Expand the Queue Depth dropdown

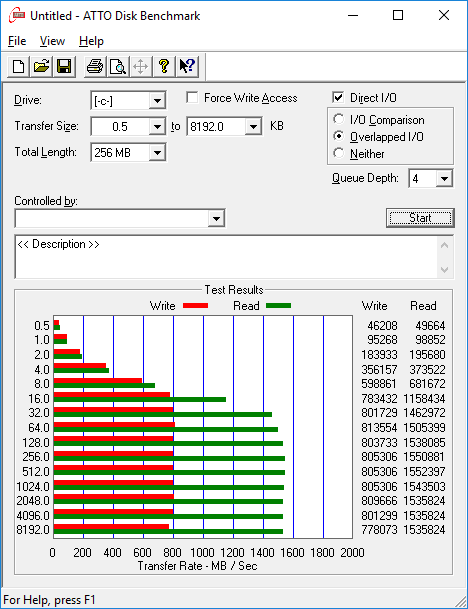point(444,179)
